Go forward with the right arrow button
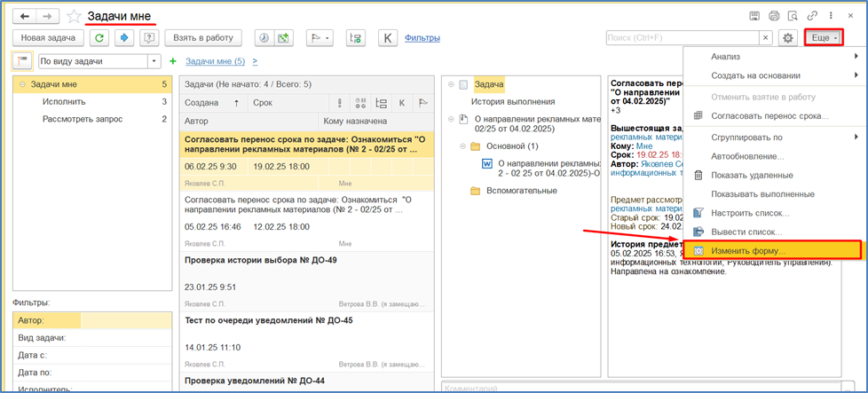This screenshot has height=393, width=868. 48,17
